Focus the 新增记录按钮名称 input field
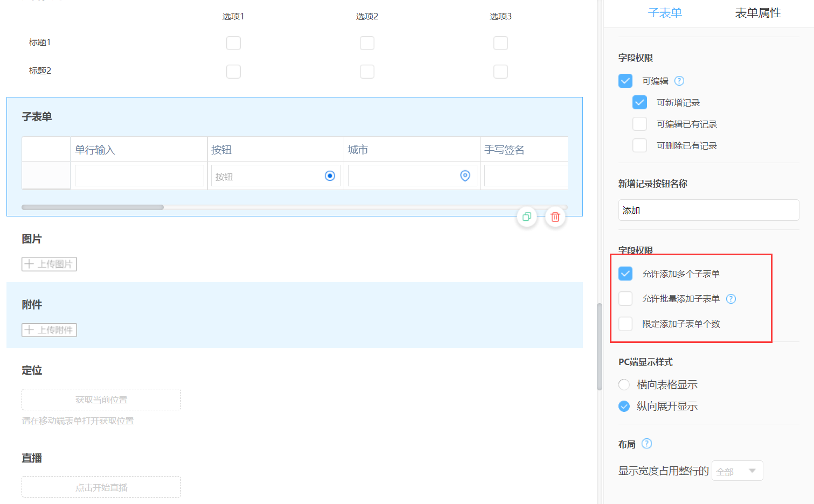 (708, 210)
